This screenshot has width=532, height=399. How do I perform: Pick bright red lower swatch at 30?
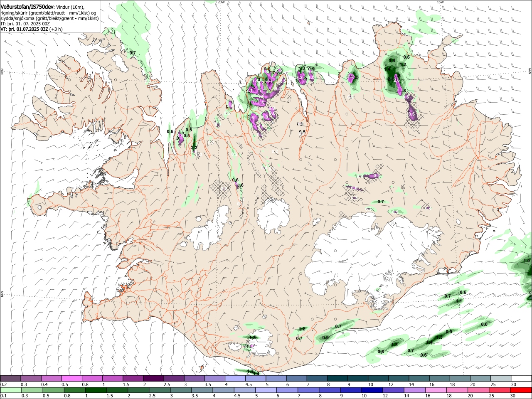click(x=521, y=390)
